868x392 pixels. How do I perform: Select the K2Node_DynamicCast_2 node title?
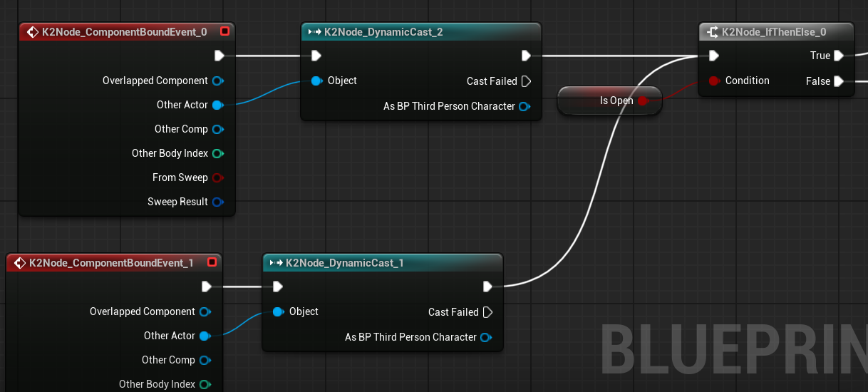point(383,31)
